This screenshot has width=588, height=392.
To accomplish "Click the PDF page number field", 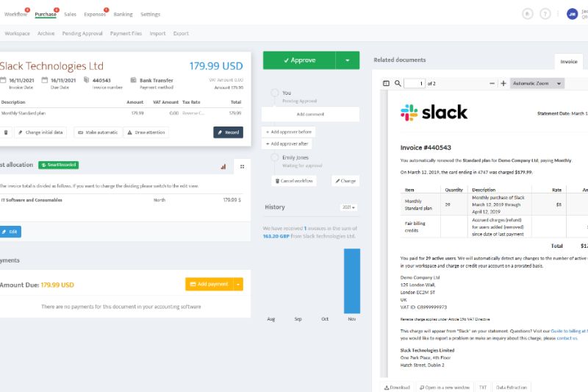I will [415, 83].
